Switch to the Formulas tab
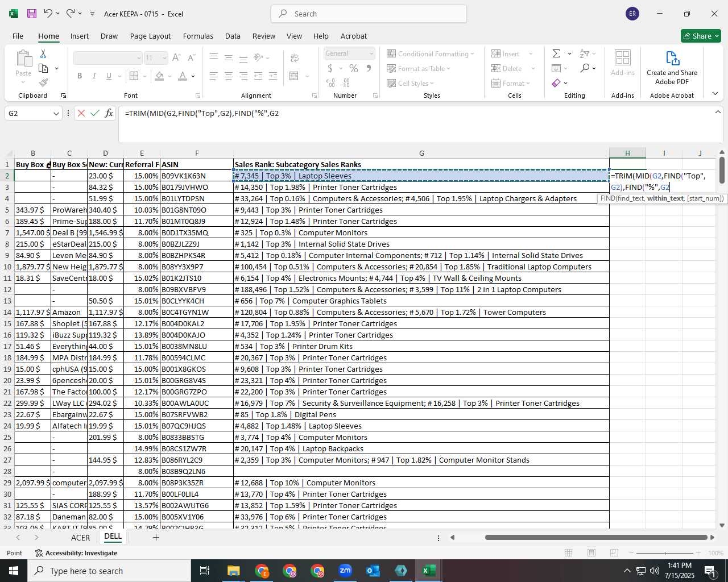This screenshot has height=582, width=728. click(x=198, y=36)
